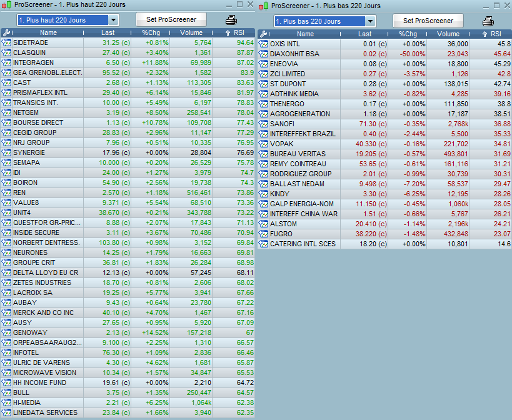Sort Plus bas table by Last column

364,34
